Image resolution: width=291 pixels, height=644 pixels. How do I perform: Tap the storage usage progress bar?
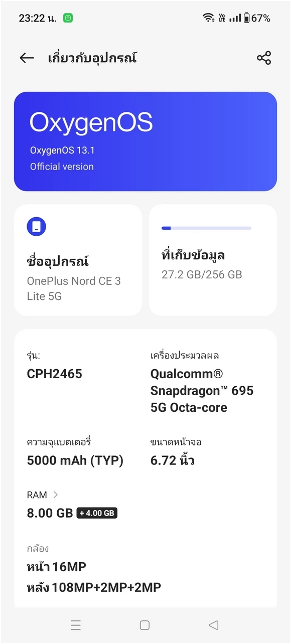coord(206,228)
